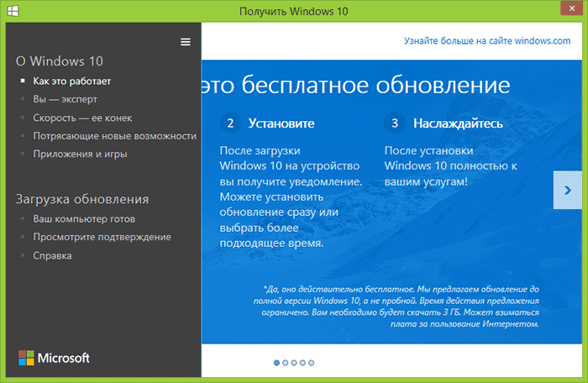Follow the Узнайте больше на сайте windows.com link
The image size is (588, 383).
[487, 40]
